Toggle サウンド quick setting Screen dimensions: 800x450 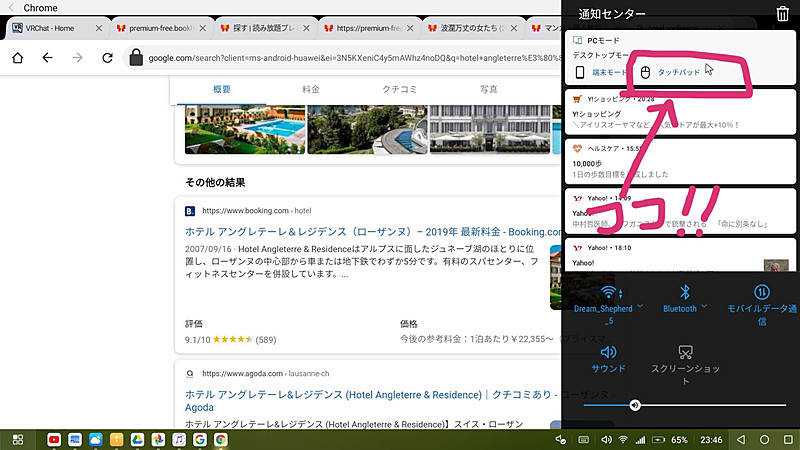pyautogui.click(x=608, y=359)
